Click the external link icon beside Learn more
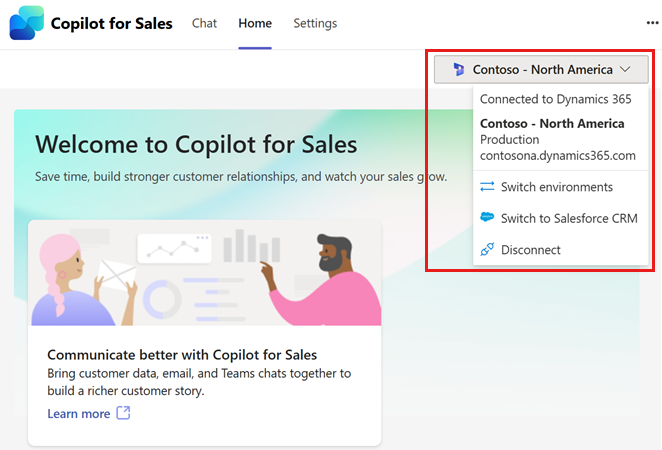Image resolution: width=662 pixels, height=450 pixels. pyautogui.click(x=123, y=413)
